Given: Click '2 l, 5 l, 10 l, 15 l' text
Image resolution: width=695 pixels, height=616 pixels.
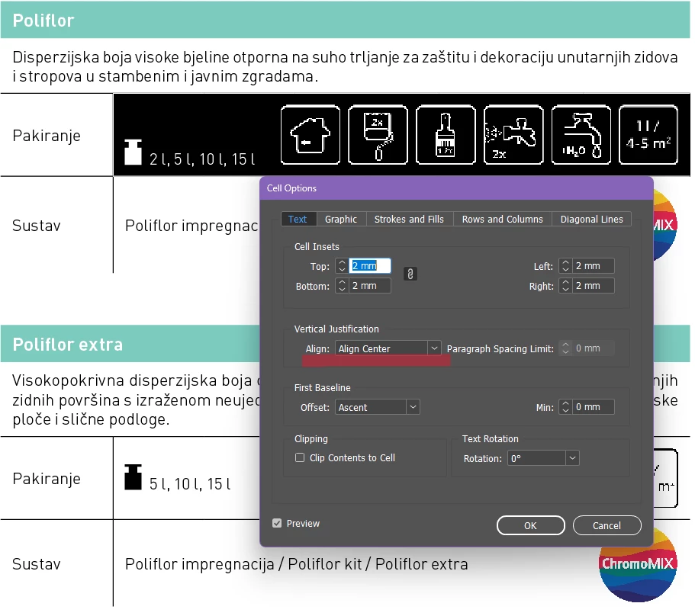Looking at the screenshot, I should 202,159.
